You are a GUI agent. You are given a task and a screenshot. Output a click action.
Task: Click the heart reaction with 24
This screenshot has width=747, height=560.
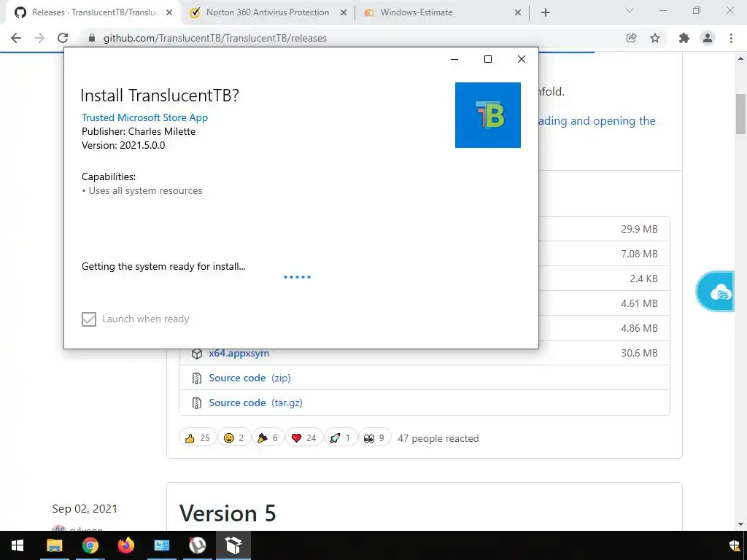tap(304, 437)
